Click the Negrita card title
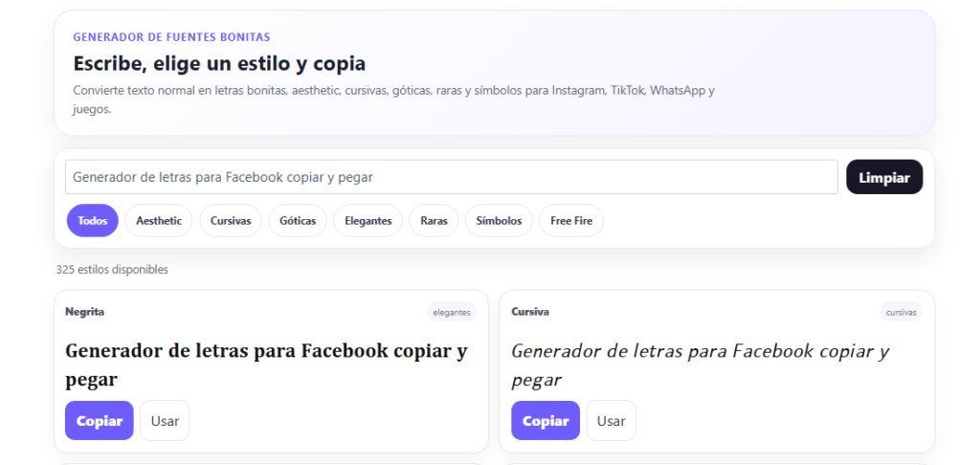The width and height of the screenshot is (980, 465). coord(85,311)
